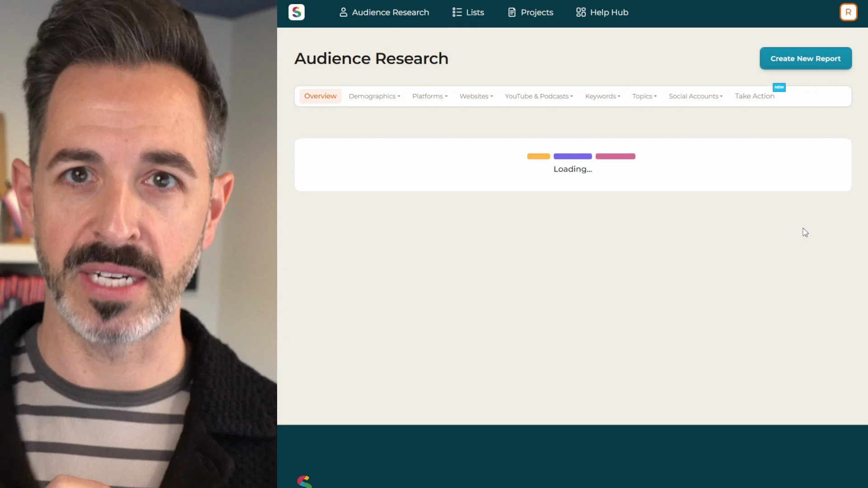Click the SparkToro logo in the top bar
868x488 pixels.
(296, 12)
